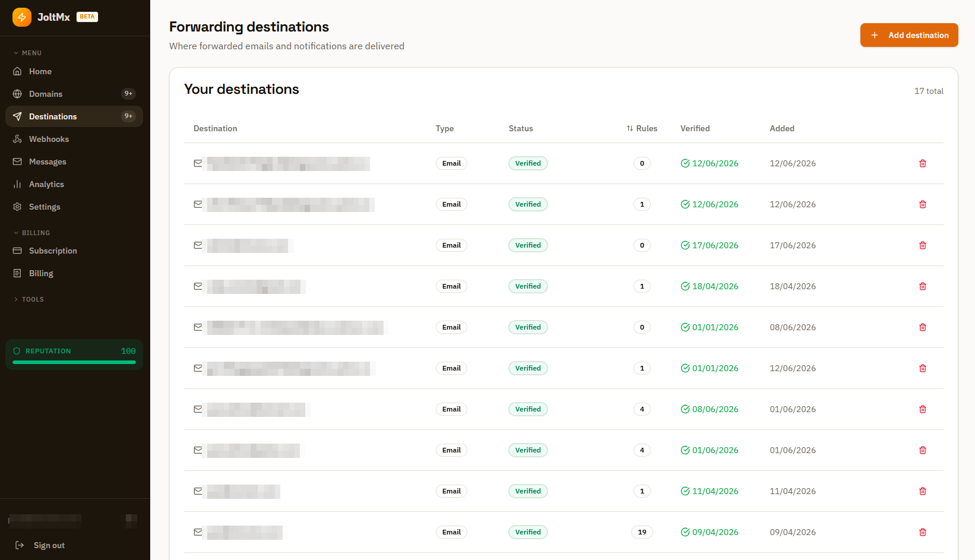Collapse the MENU sidebar section
This screenshot has height=560, width=975.
coord(27,53)
